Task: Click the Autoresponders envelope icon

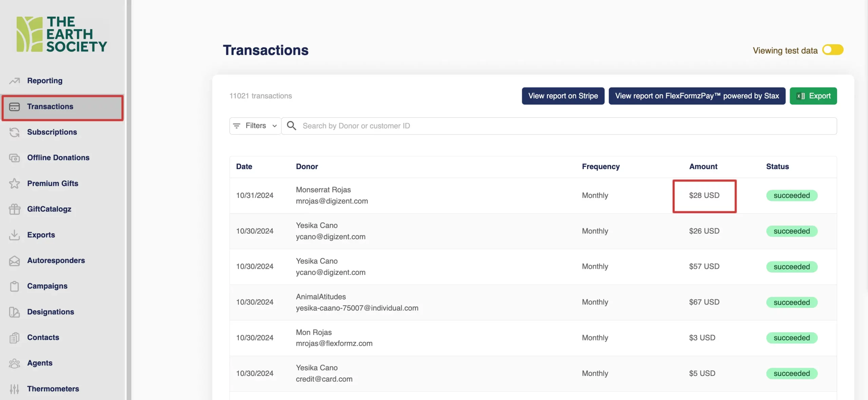Action: [x=14, y=261]
